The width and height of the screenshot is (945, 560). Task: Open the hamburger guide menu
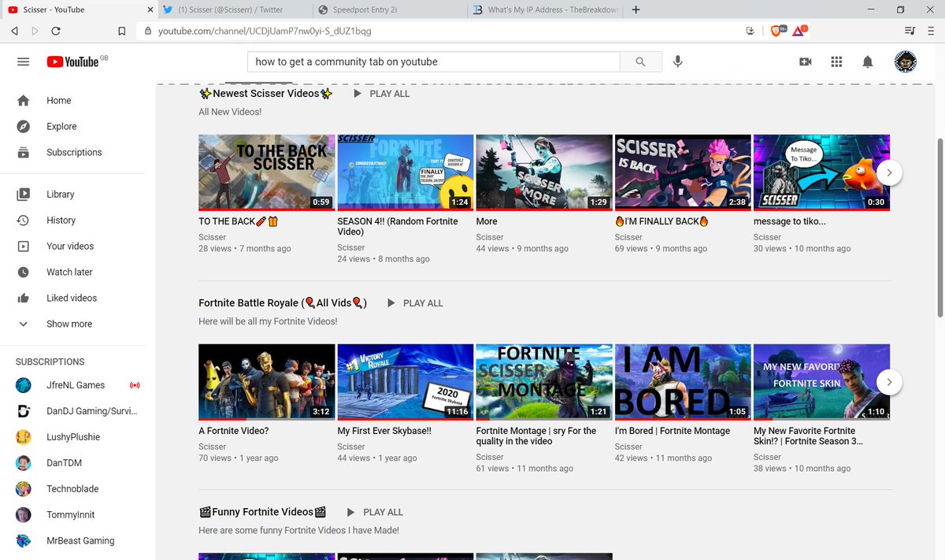pyautogui.click(x=23, y=61)
